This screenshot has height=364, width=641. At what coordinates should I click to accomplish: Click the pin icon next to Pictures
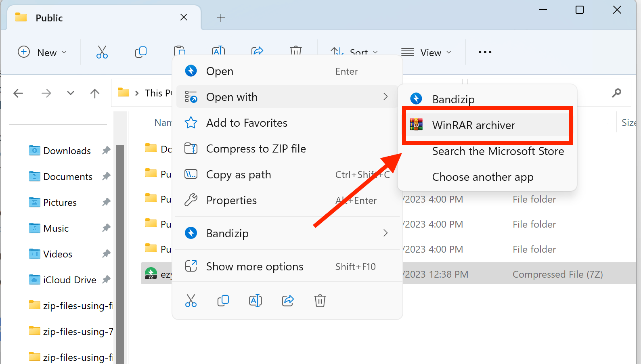[x=106, y=202]
